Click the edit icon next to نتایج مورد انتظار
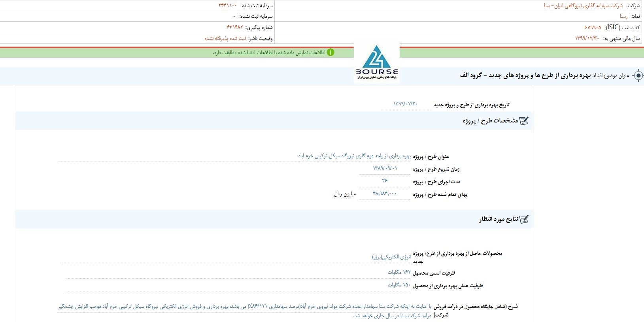The width and height of the screenshot is (644, 322). [x=524, y=219]
